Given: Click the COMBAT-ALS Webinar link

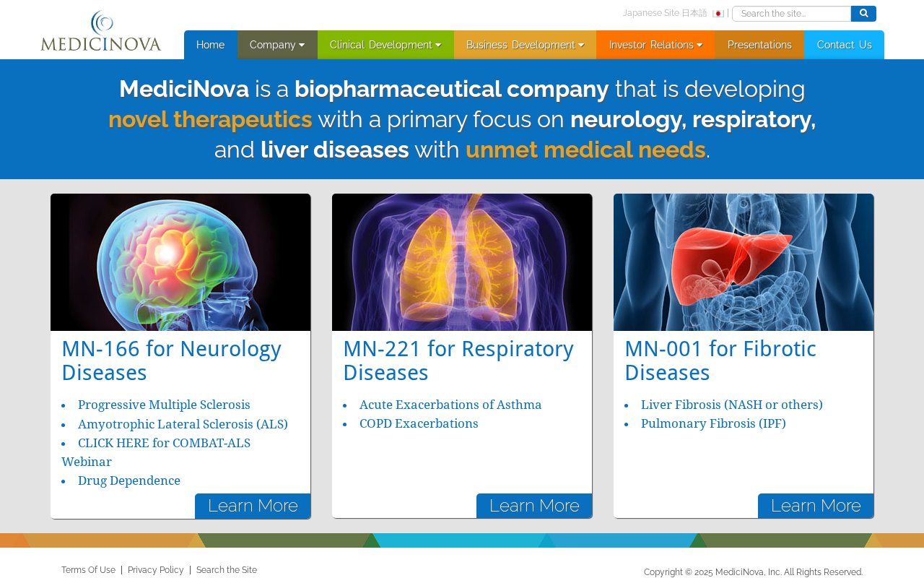Looking at the screenshot, I should (156, 452).
